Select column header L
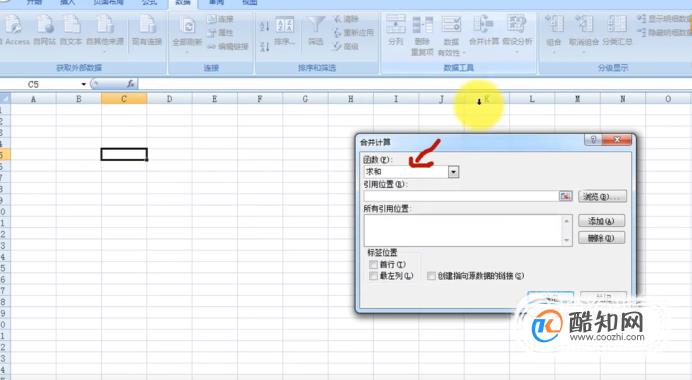 (x=532, y=99)
